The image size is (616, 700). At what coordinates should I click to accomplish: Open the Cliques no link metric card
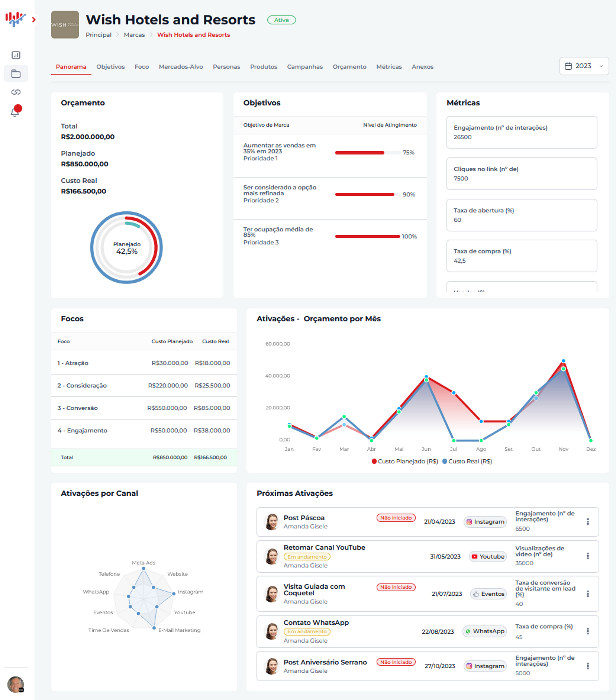coord(521,174)
